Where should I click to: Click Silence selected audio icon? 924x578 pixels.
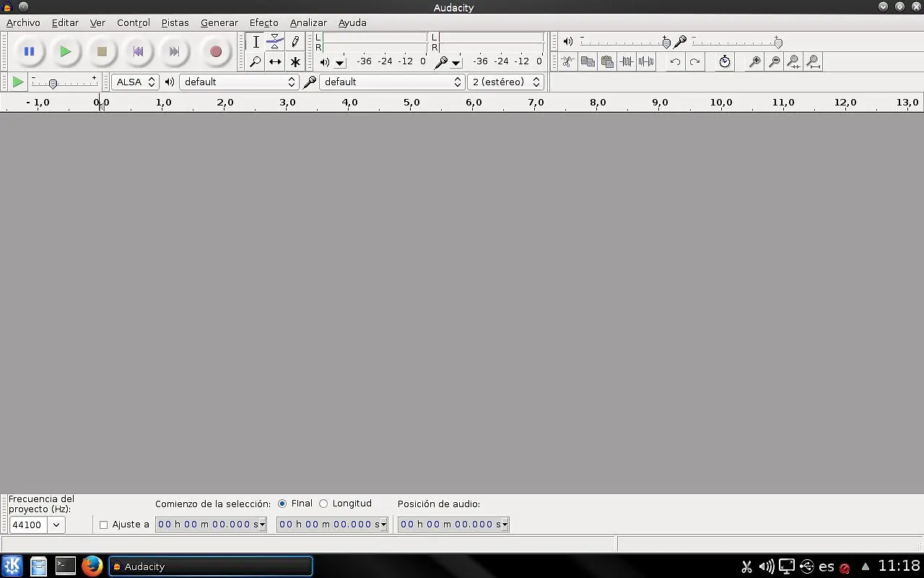click(646, 62)
